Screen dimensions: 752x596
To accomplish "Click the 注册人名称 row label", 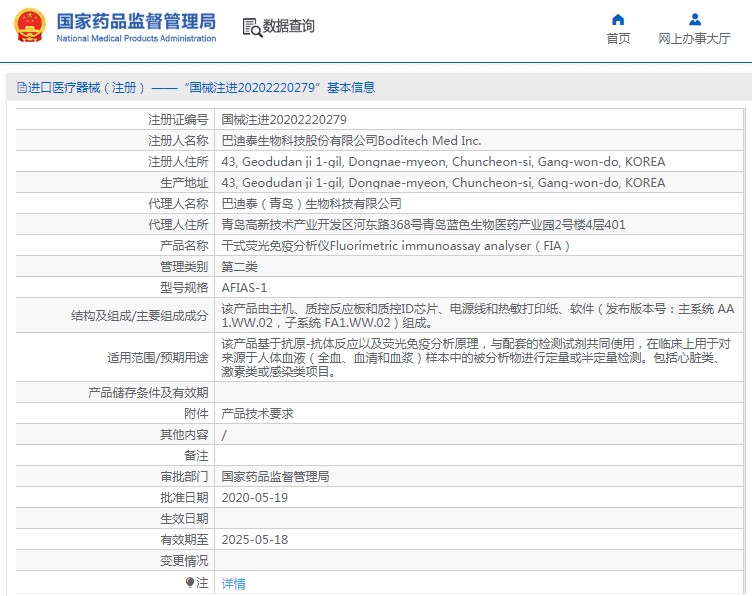I will (178, 140).
